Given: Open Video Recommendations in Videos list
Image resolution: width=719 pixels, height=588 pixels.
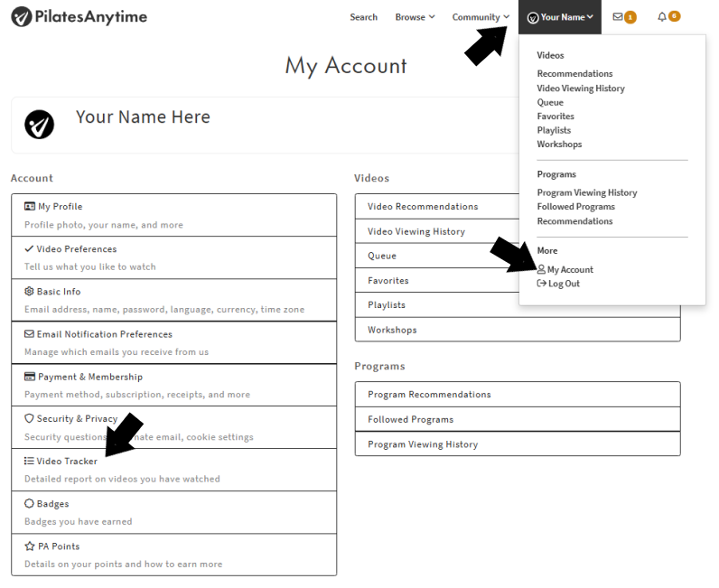Looking at the screenshot, I should point(436,207).
